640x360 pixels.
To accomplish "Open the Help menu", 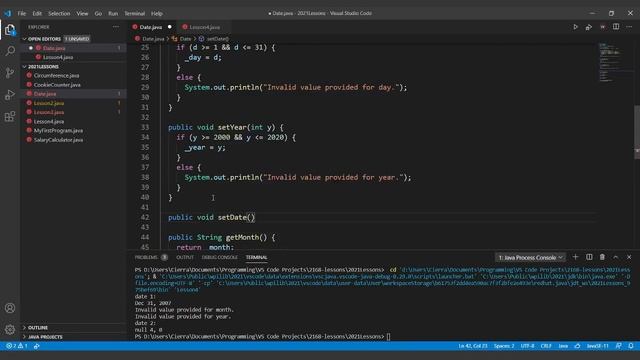I will click(x=157, y=13).
